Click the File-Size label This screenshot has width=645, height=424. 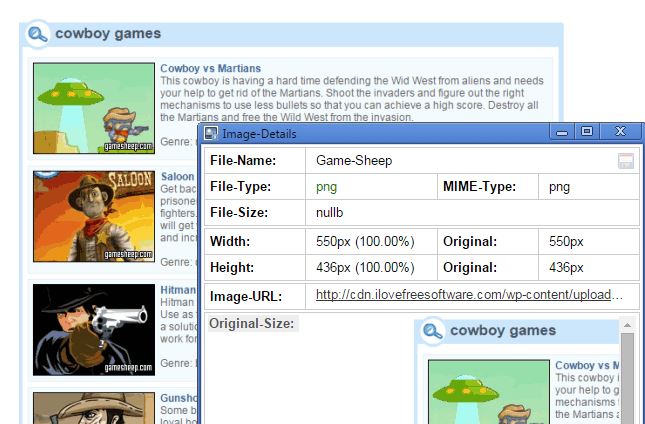click(239, 213)
